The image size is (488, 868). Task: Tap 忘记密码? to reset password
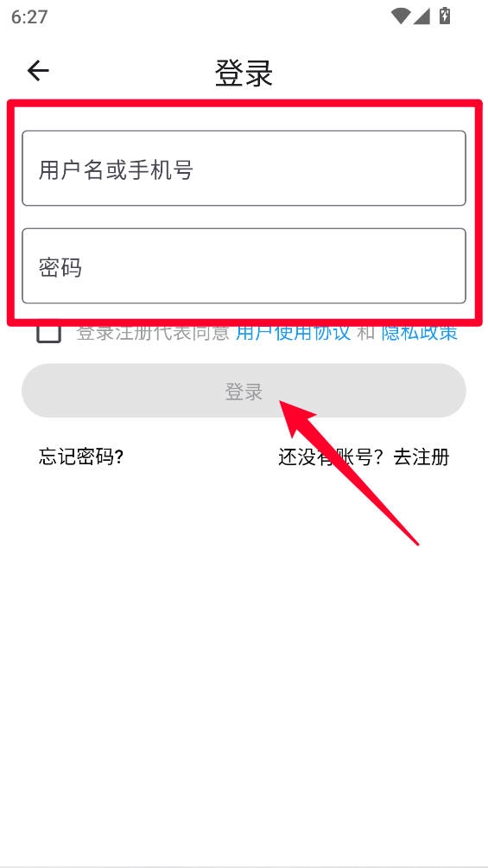(x=81, y=457)
